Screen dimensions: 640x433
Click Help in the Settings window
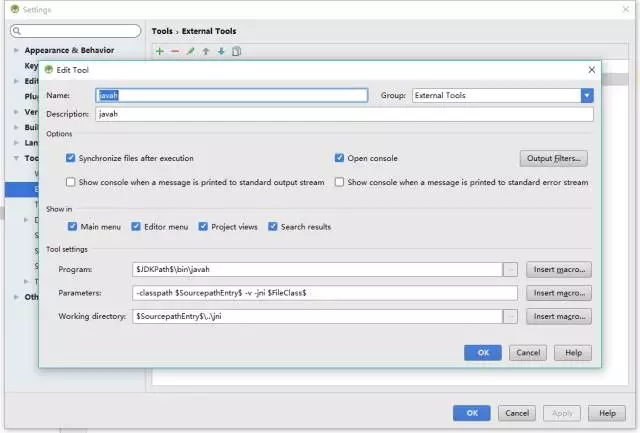[x=607, y=413]
